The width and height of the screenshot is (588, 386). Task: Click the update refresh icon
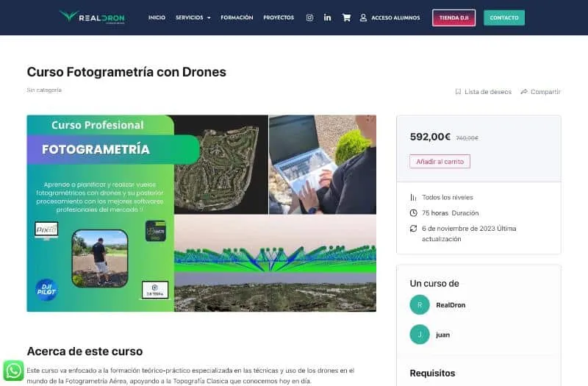click(413, 229)
